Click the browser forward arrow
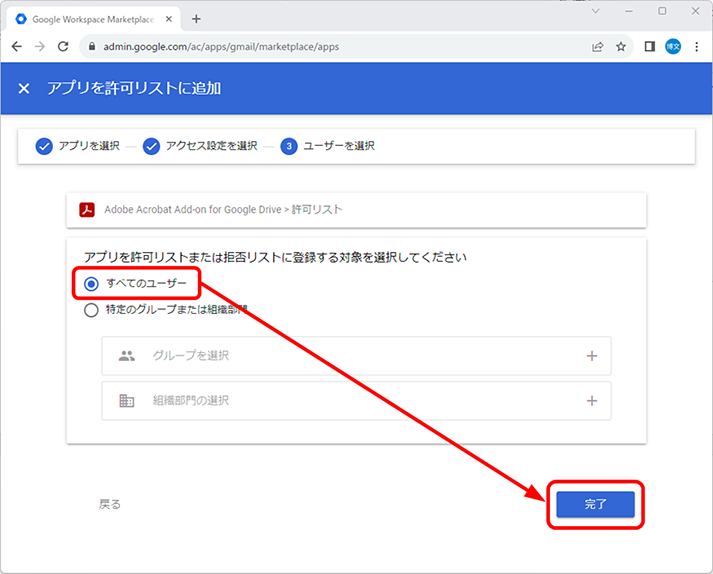This screenshot has width=713, height=574. point(40,46)
